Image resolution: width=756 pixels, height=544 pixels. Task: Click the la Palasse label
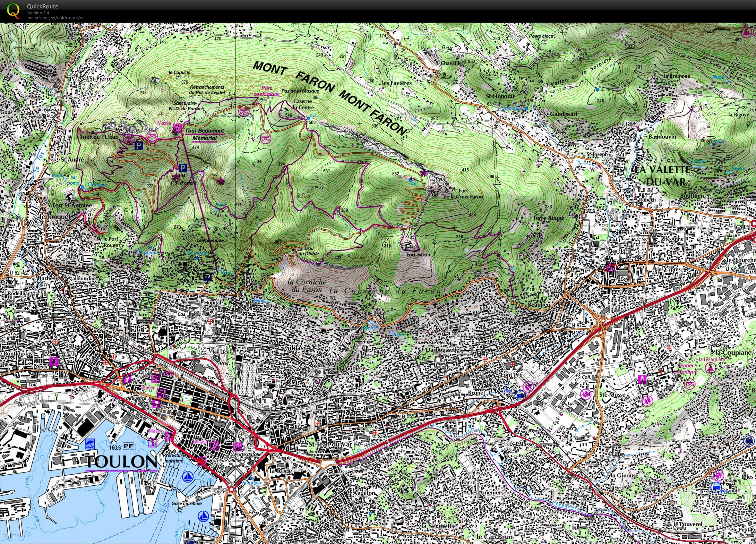click(x=522, y=444)
